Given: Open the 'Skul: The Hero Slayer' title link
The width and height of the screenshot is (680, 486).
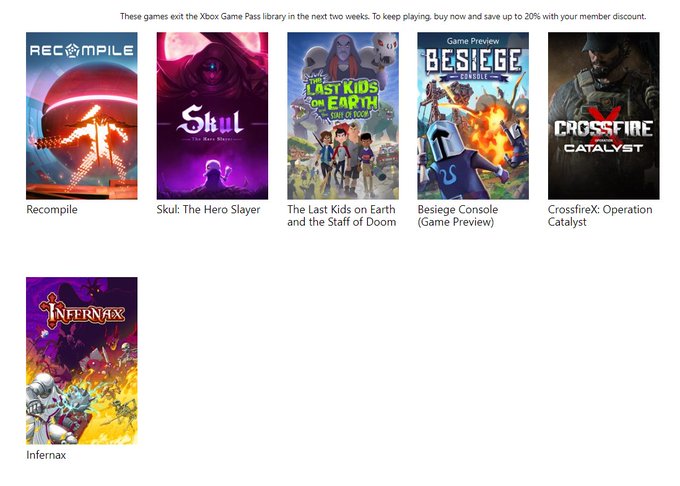Looking at the screenshot, I should pyautogui.click(x=208, y=210).
